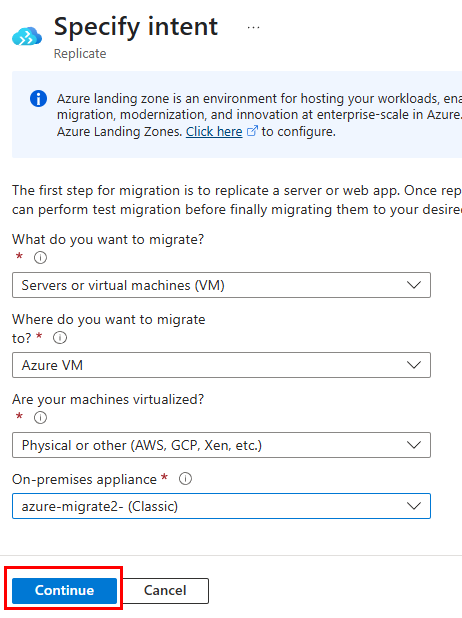Open the Servers or virtual machines dropdown

[221, 285]
